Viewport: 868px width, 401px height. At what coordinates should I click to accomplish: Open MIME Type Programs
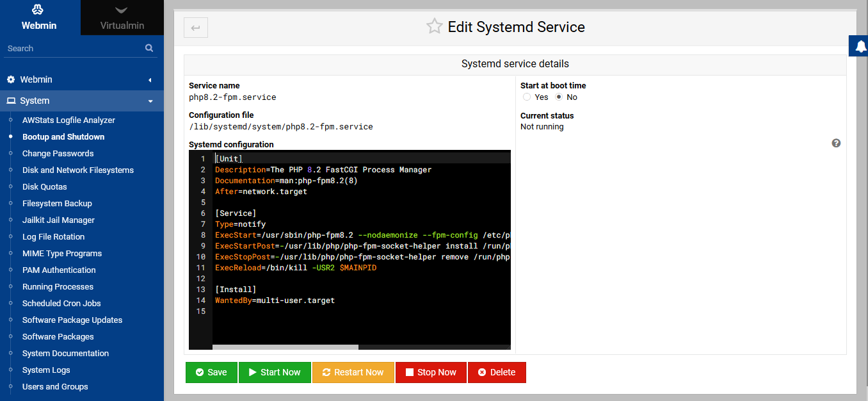pyautogui.click(x=62, y=253)
